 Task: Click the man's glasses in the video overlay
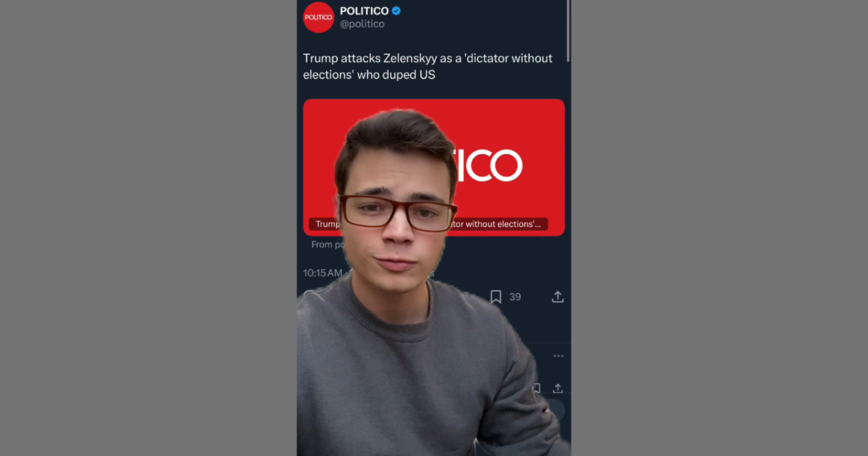coord(398,213)
